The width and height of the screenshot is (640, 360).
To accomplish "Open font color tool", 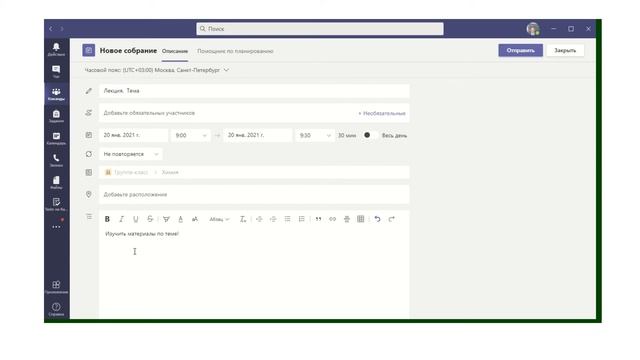I will tap(180, 219).
